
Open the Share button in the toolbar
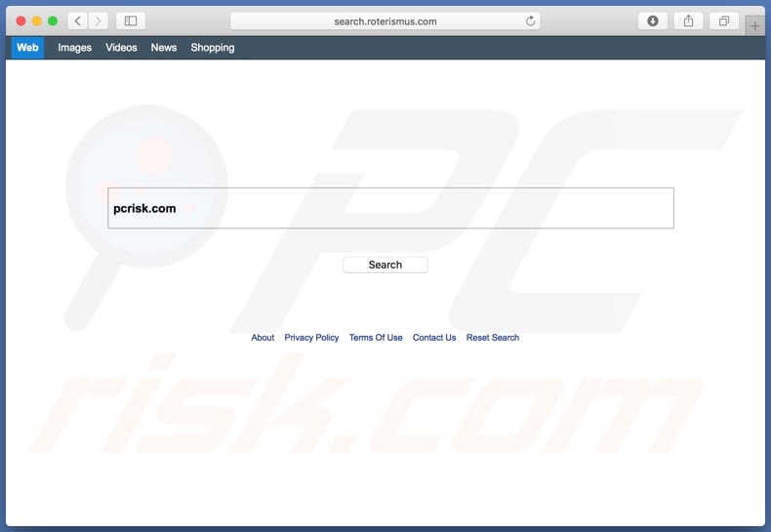(x=688, y=21)
